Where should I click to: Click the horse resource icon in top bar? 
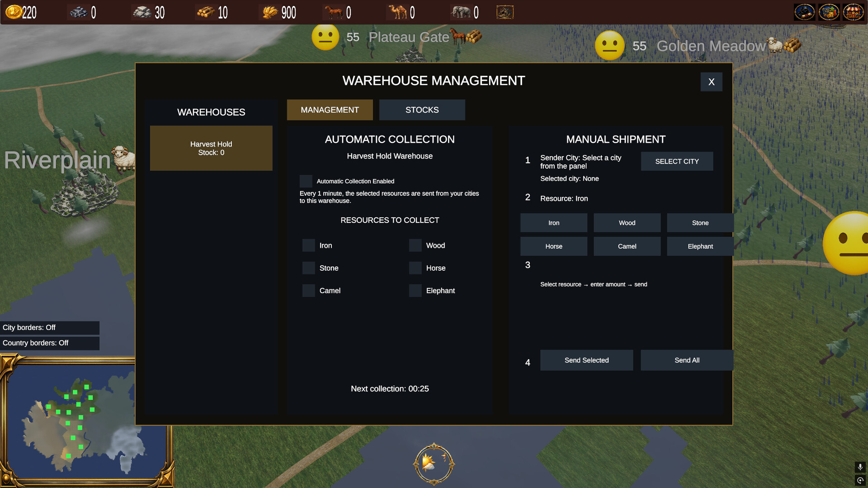click(x=334, y=12)
